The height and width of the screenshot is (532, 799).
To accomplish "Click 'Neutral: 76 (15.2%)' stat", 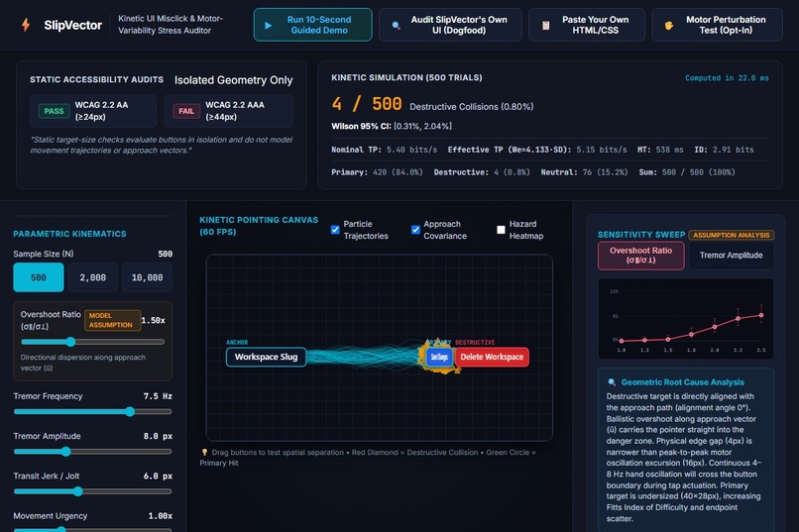I will [585, 172].
